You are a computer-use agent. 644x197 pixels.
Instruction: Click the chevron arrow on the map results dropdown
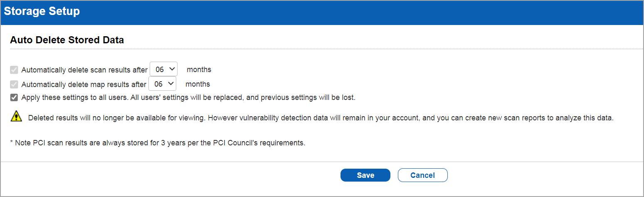[171, 84]
